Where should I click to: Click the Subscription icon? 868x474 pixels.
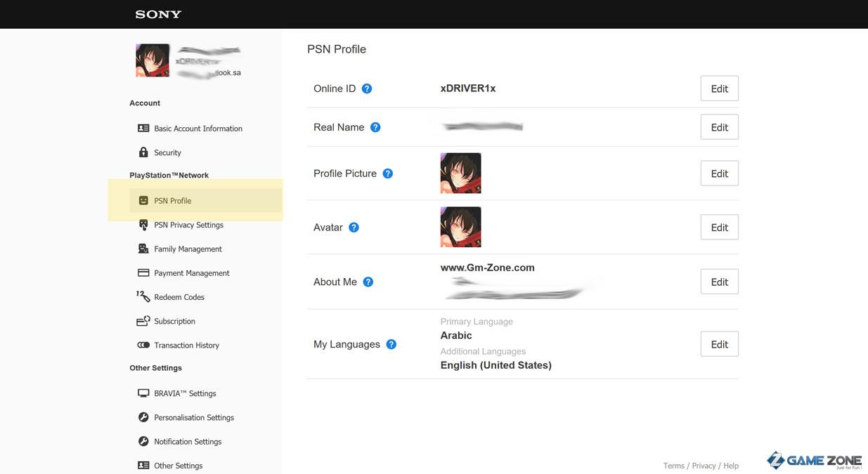[143, 321]
